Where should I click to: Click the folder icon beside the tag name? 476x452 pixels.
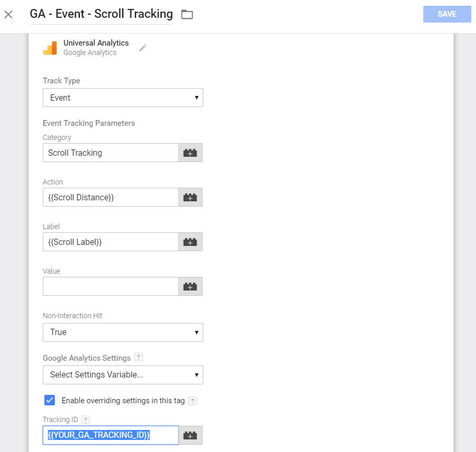(187, 15)
